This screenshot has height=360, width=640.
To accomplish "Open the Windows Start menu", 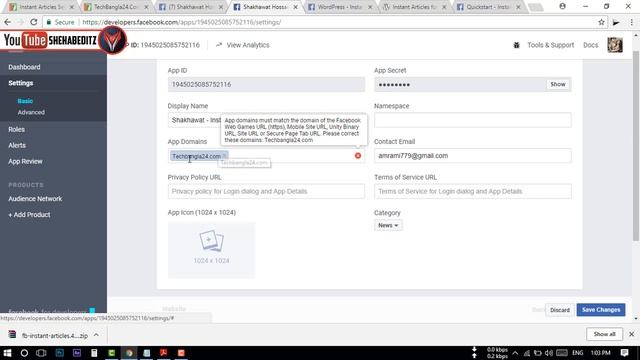I will (x=7, y=353).
